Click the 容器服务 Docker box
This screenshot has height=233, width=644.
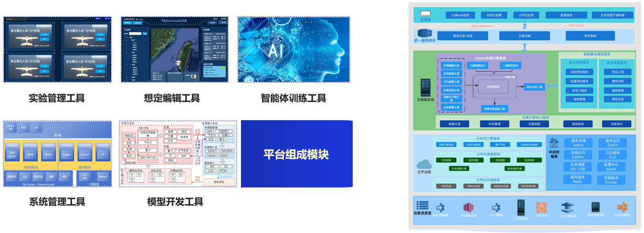pos(611,180)
